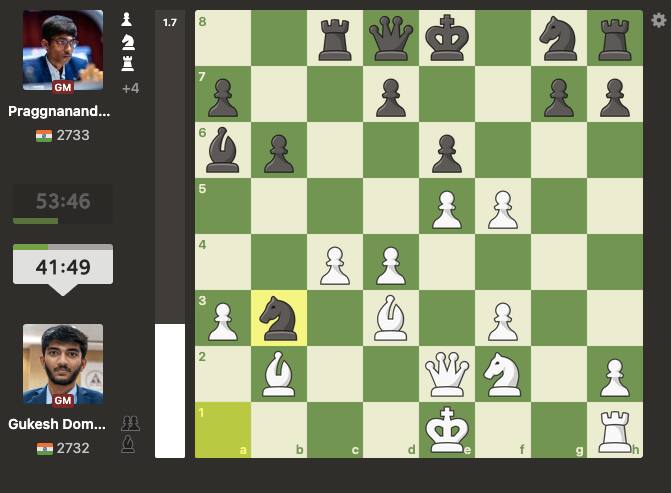This screenshot has height=493, width=671.
Task: Click the +4 material advantage indicator
Action: (x=131, y=89)
